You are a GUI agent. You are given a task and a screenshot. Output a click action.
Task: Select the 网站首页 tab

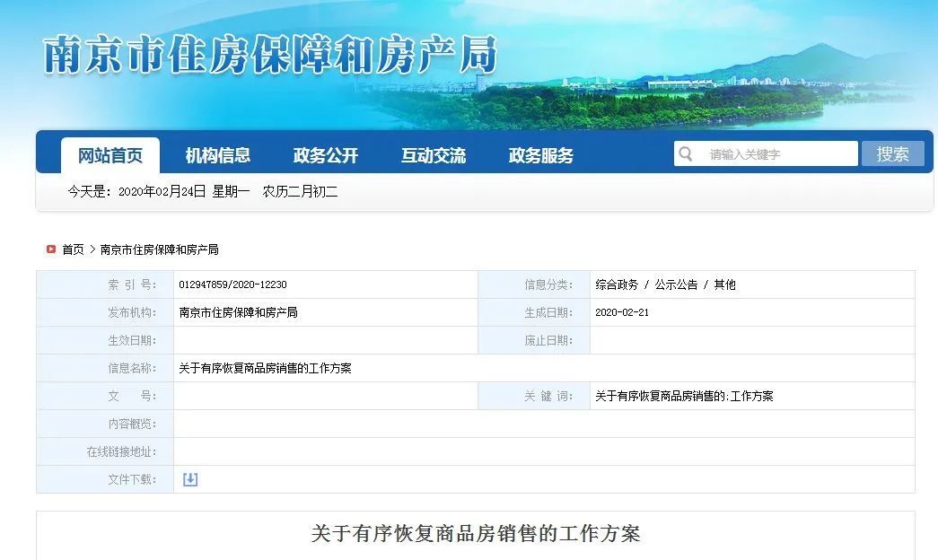111,154
